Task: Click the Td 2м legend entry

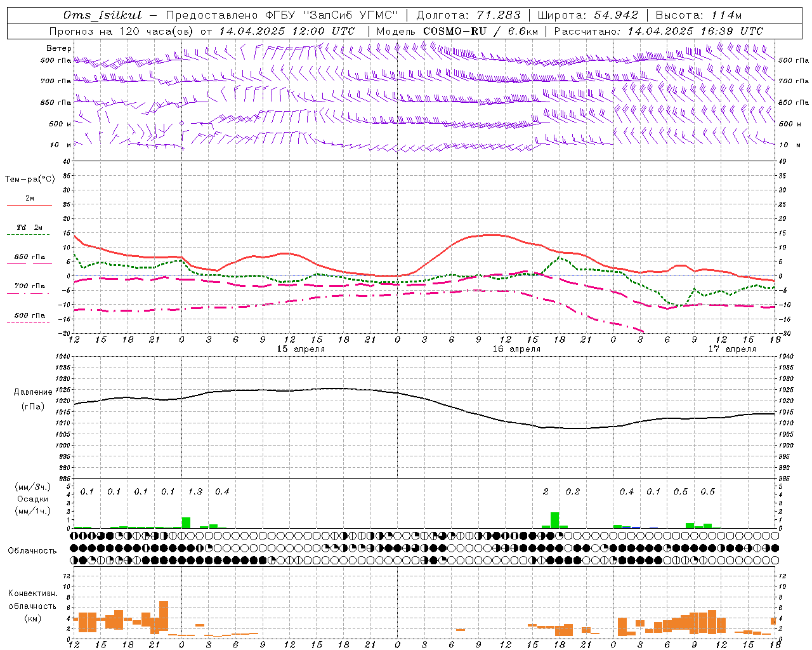Action: (x=30, y=227)
